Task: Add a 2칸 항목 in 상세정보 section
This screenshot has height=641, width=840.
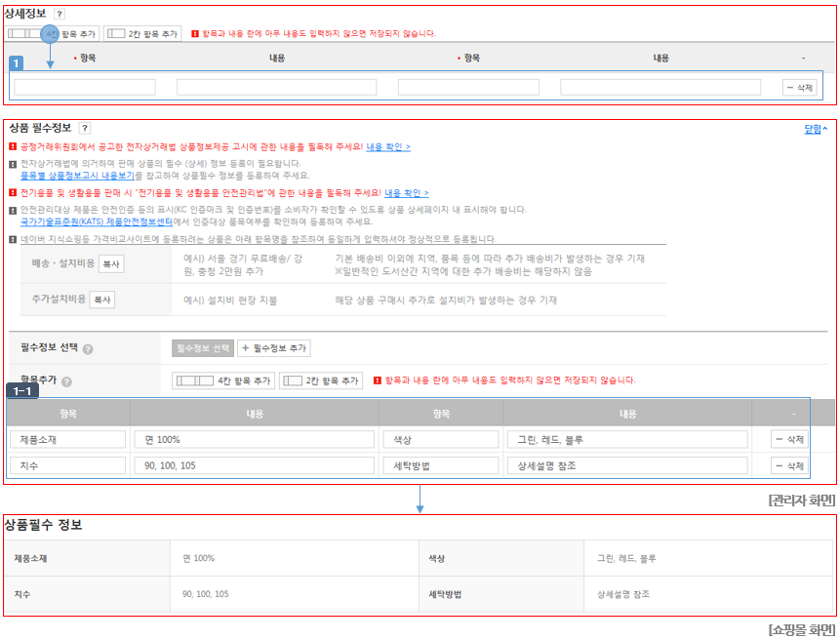Action: (x=142, y=34)
